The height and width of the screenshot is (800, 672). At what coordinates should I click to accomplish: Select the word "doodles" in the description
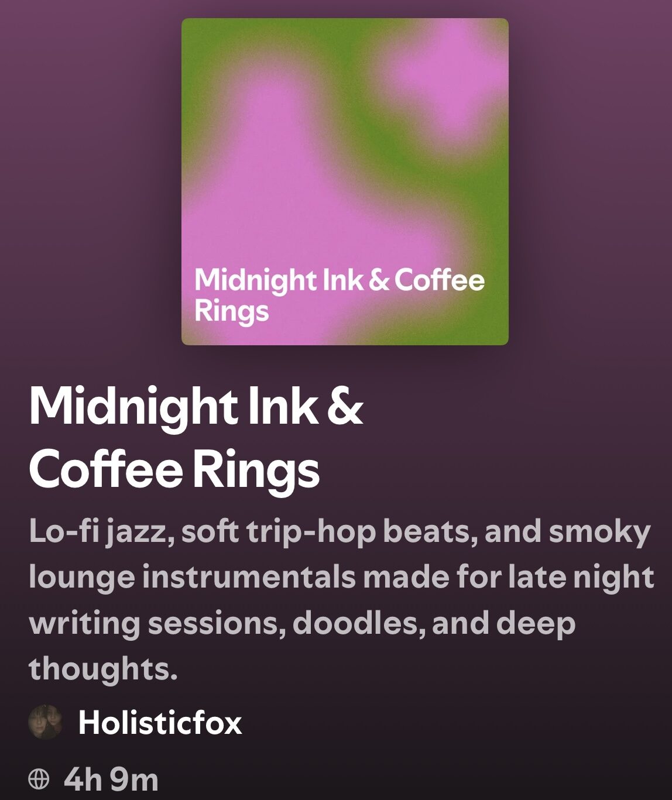[358, 623]
